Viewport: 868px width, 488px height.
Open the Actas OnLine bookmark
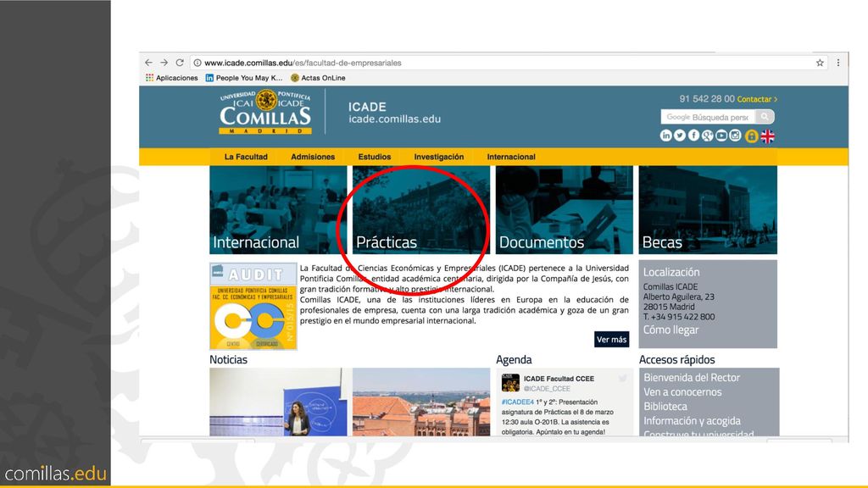[319, 78]
